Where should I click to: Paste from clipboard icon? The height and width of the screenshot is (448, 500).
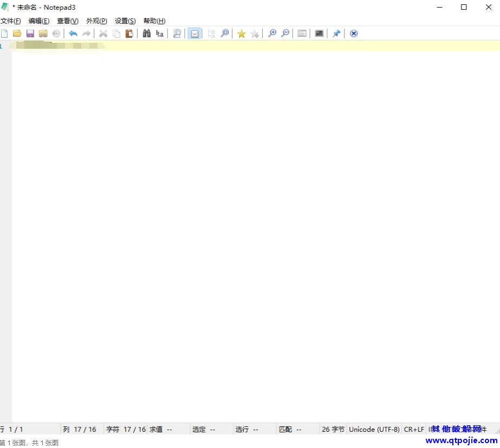click(129, 34)
